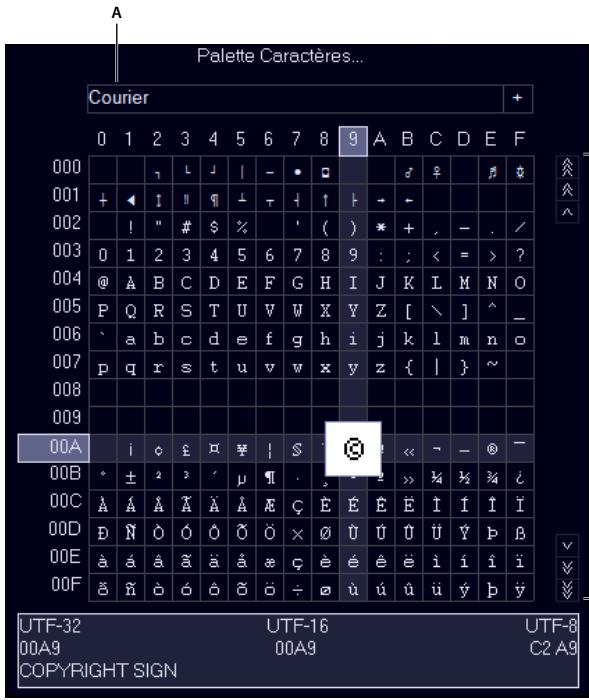Select column header F
The width and height of the screenshot is (589, 700).
[519, 139]
